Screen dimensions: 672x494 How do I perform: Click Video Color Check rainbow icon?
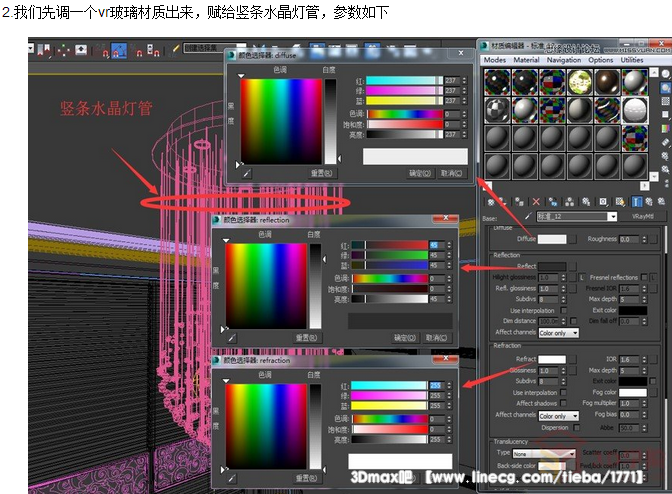click(x=666, y=128)
